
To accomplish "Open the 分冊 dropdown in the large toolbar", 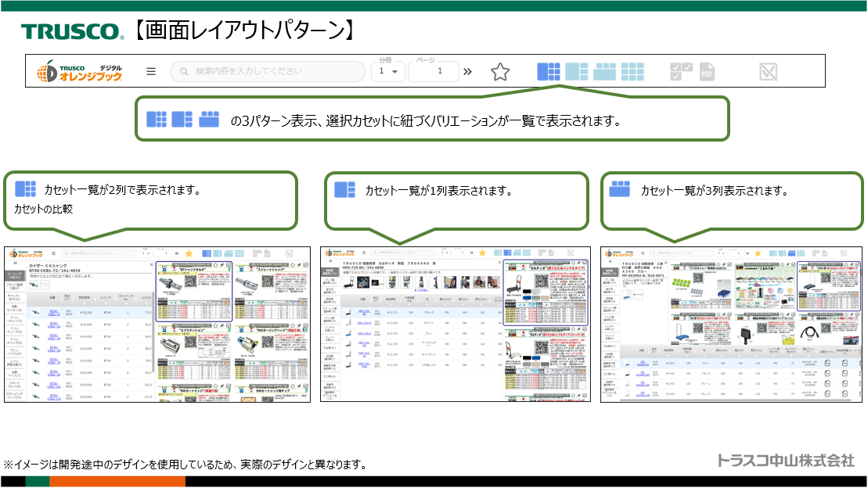I will (388, 71).
